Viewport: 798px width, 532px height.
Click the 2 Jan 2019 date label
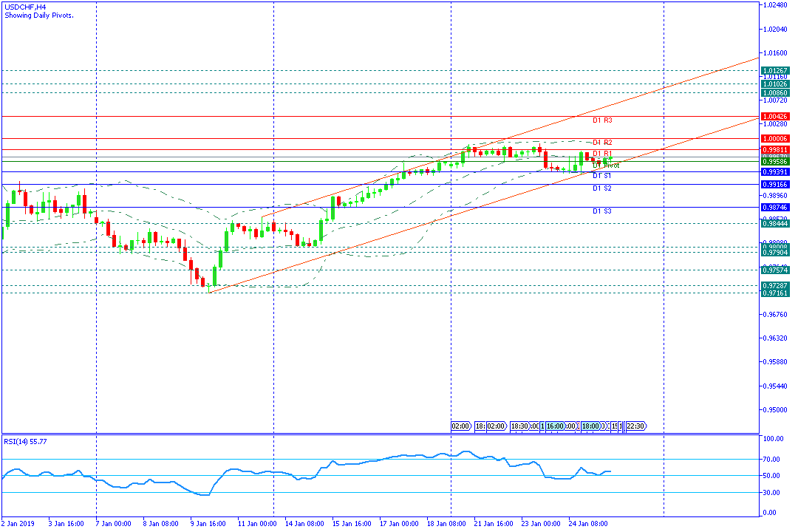pos(18,524)
